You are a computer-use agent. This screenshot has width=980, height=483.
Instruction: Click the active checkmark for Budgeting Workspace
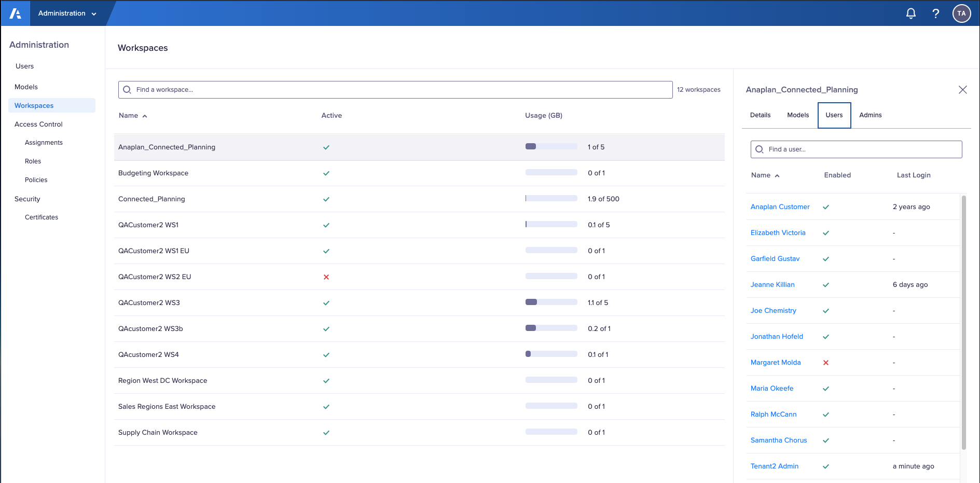click(326, 173)
